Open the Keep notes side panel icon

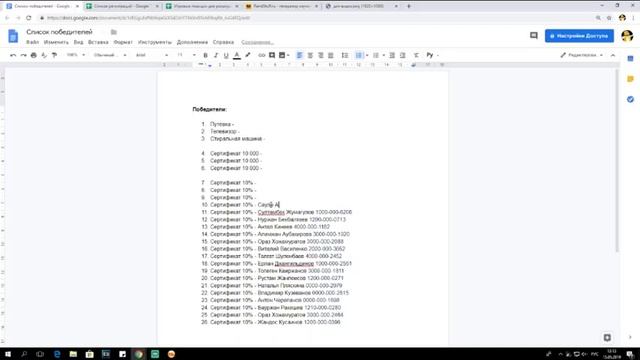[x=630, y=79]
